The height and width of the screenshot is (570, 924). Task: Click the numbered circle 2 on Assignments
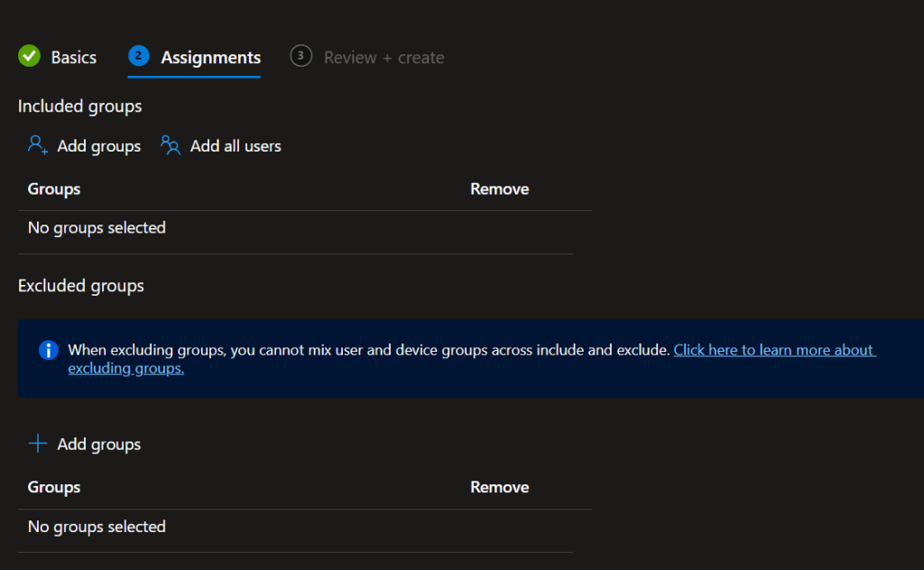[138, 56]
